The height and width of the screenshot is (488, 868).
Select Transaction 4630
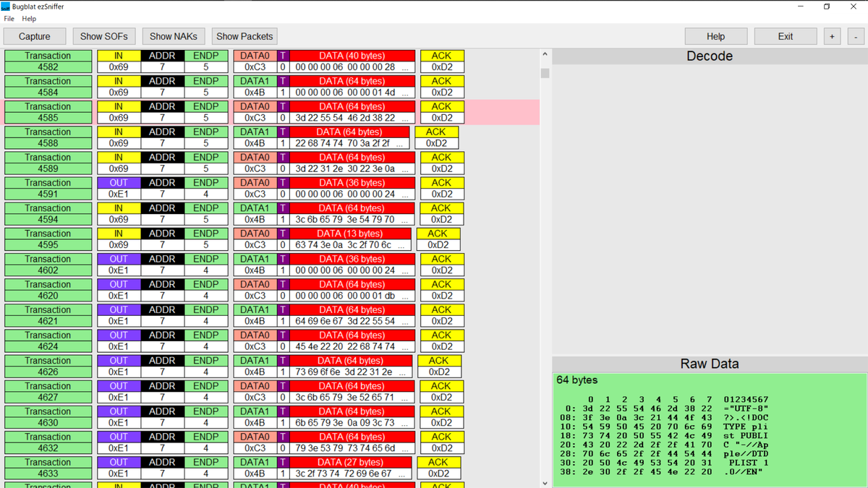[48, 417]
